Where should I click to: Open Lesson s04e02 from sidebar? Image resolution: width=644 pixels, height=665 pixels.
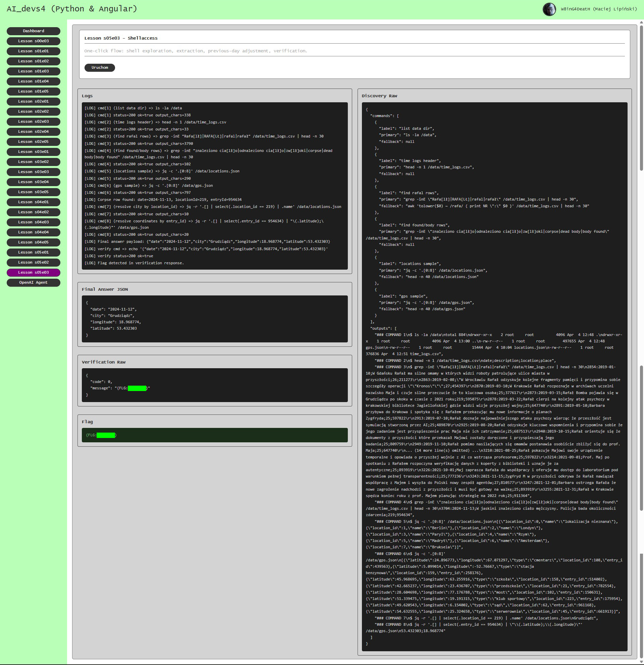click(33, 212)
